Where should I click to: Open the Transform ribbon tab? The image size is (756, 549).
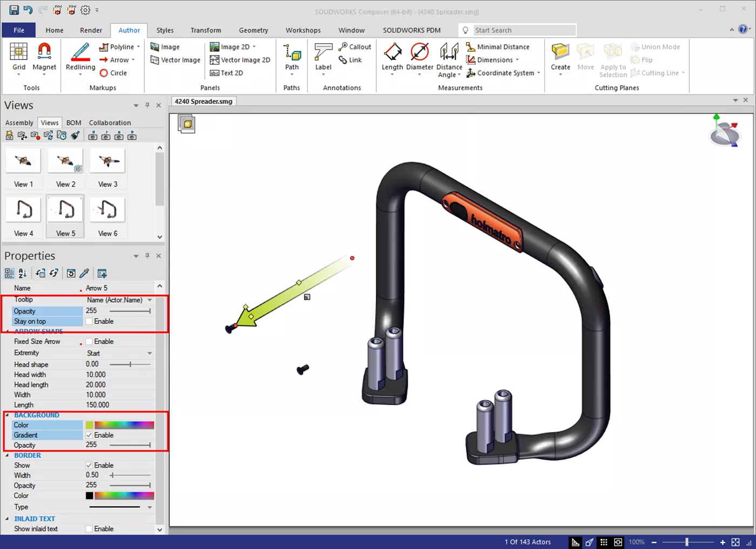(x=206, y=30)
